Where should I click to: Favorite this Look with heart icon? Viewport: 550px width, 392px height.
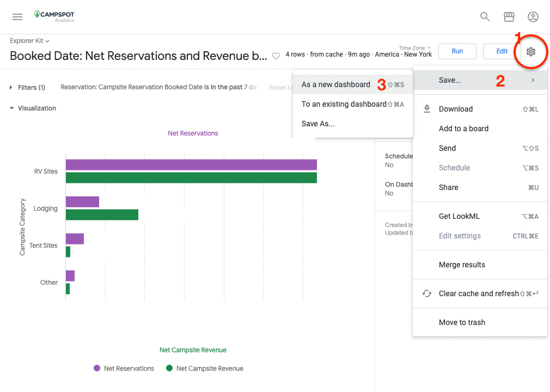click(276, 56)
